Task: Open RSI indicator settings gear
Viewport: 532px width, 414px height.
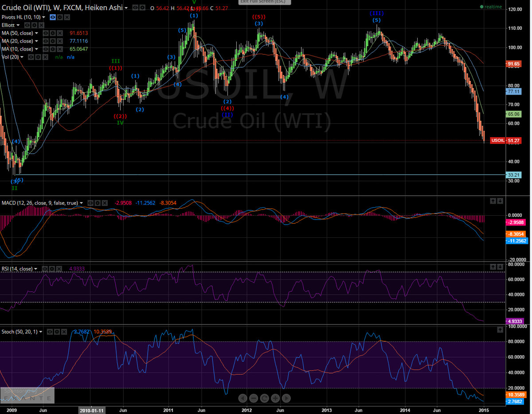Action: pos(52,269)
